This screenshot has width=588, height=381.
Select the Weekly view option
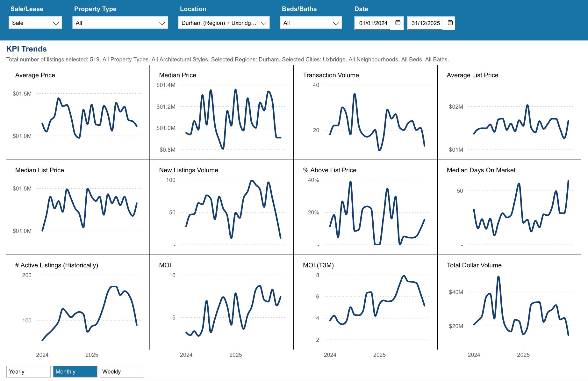click(x=122, y=371)
